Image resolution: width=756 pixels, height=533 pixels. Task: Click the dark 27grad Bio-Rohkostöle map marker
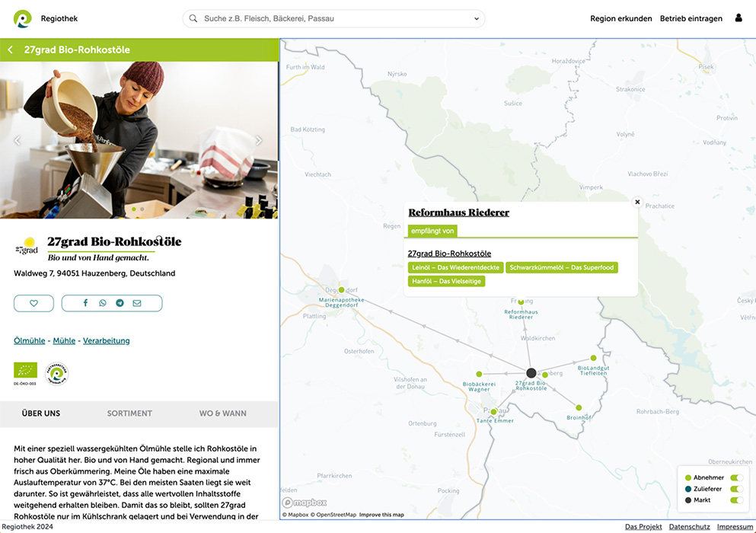(531, 373)
